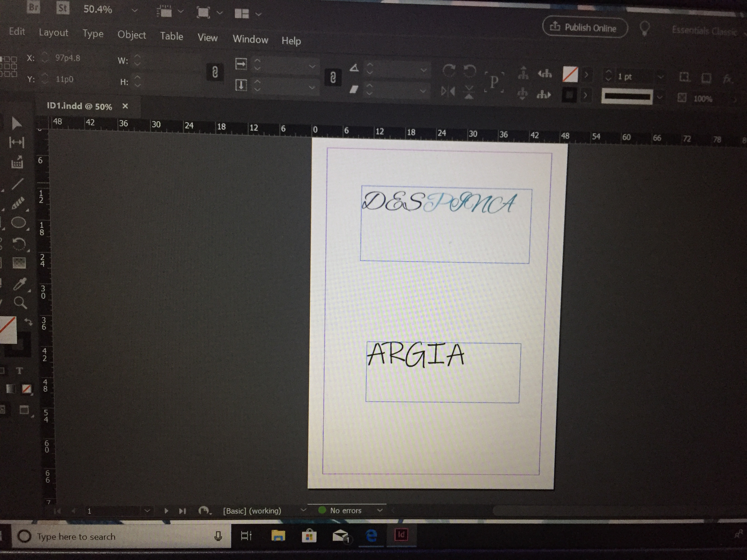The image size is (747, 560).
Task: Select the Selection arrow tool
Action: [x=16, y=123]
